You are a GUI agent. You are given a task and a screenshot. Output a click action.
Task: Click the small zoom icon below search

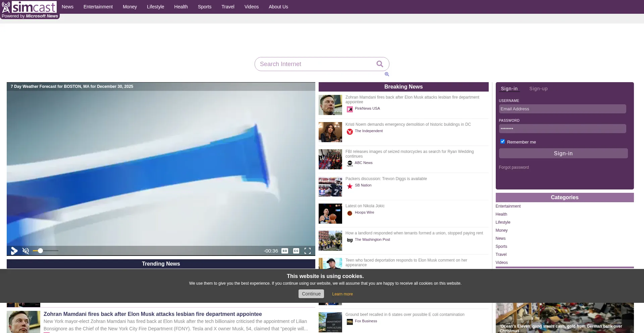(387, 74)
